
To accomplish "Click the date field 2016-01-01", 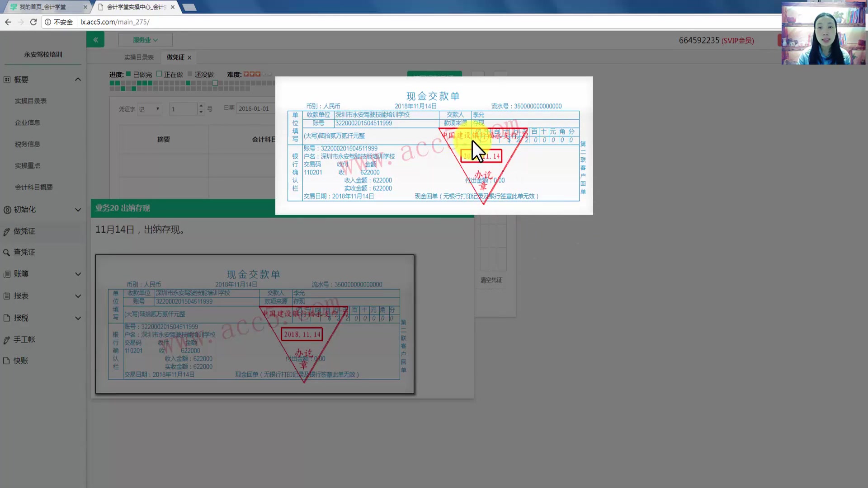I will (254, 109).
